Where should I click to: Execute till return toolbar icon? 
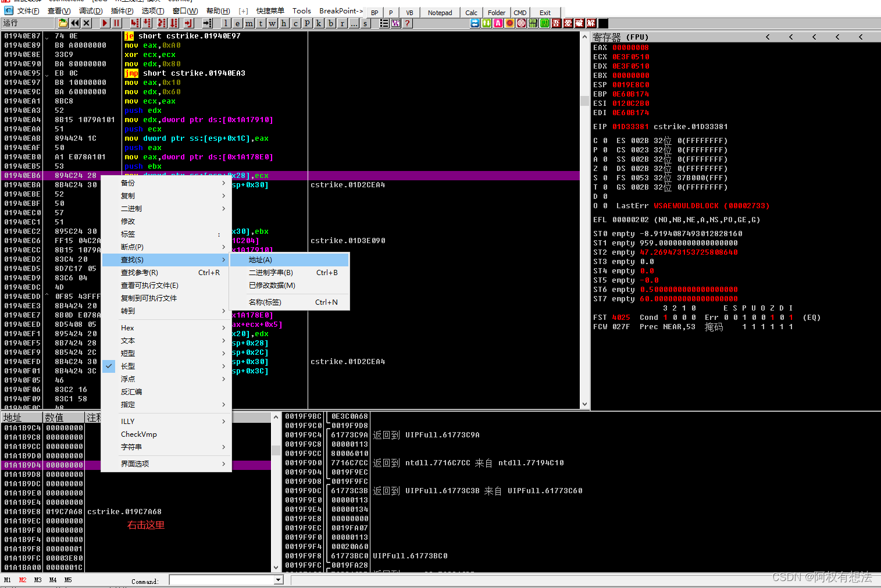(188, 23)
